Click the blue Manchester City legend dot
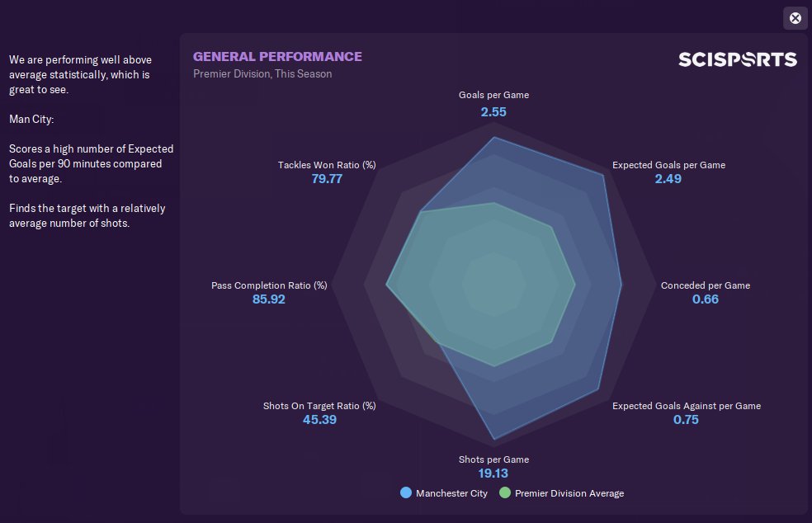Screen dimensions: 812x523 click(405, 493)
